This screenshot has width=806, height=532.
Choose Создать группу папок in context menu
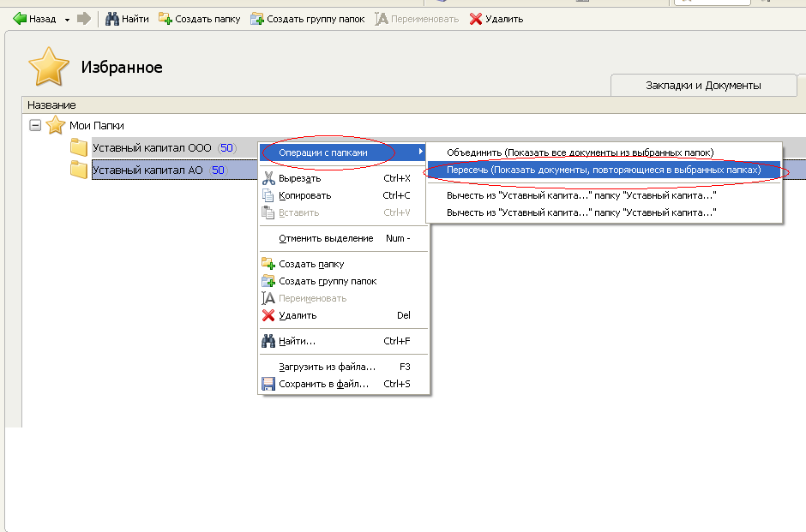[x=343, y=281]
